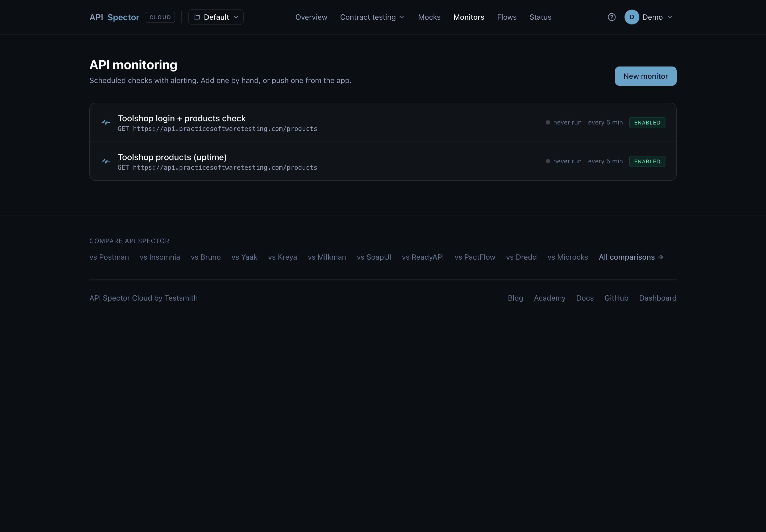Open the Default workspace dropdown
The height and width of the screenshot is (532, 766).
point(216,17)
